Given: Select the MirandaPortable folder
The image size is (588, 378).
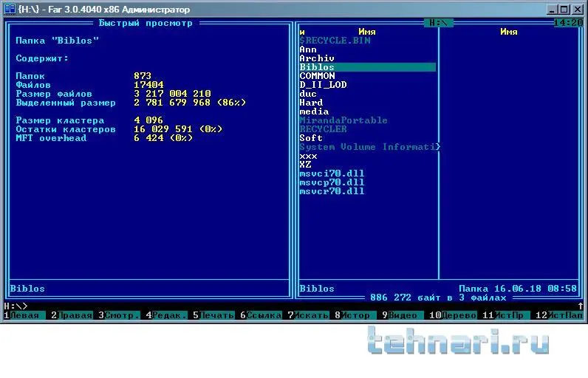Looking at the screenshot, I should pyautogui.click(x=343, y=120).
